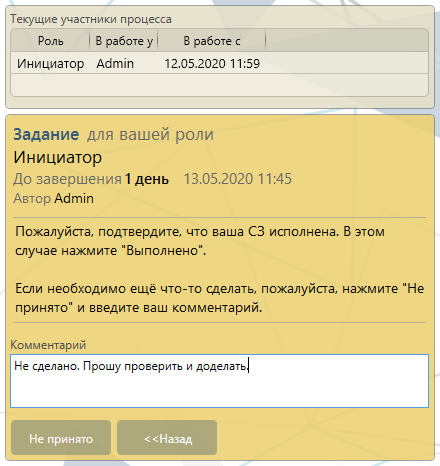440x466 pixels.
Task: Click the empty row below Инициатор in table
Action: click(219, 85)
